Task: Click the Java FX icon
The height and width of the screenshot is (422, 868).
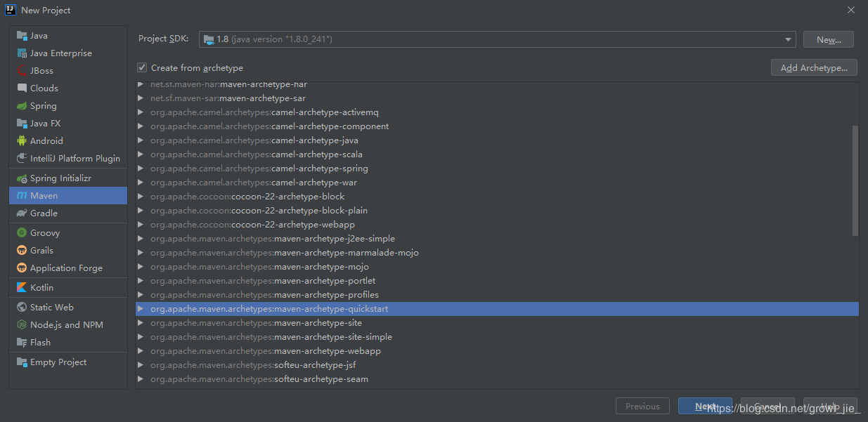Action: 21,124
